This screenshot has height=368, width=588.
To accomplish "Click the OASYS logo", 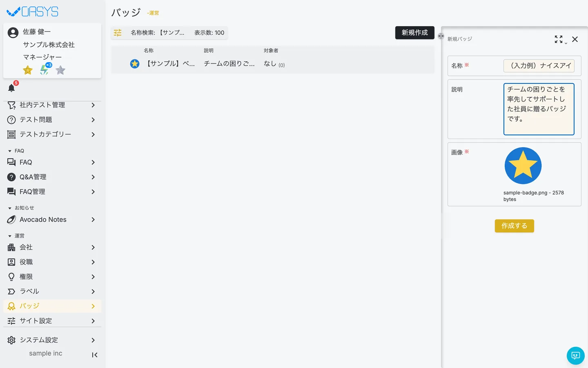I will point(33,11).
